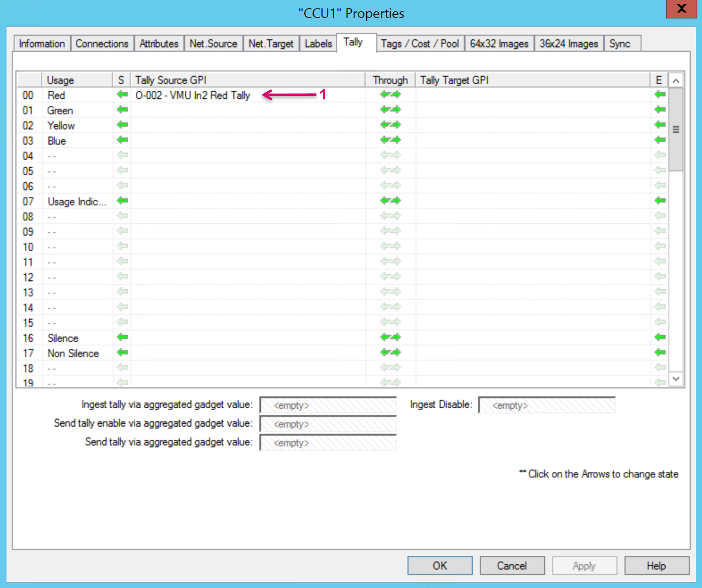Click the tally list scrollbar thumb
The image size is (702, 588).
[x=675, y=130]
